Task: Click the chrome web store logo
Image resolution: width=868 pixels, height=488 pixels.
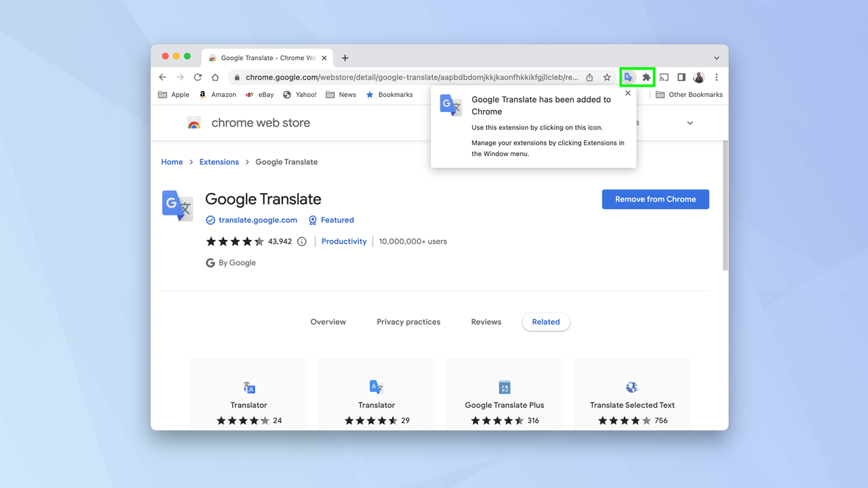Action: point(194,123)
